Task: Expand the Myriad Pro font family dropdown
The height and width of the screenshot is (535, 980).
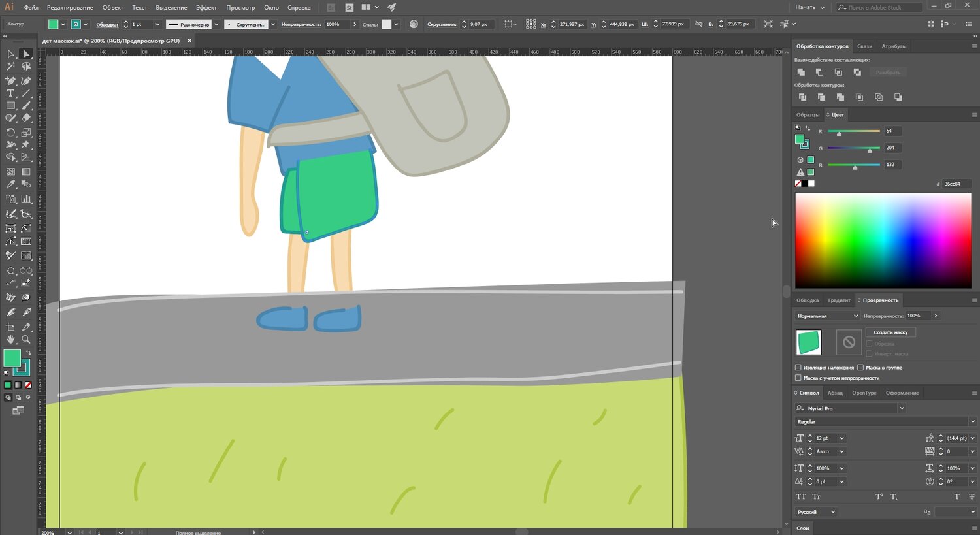Action: pyautogui.click(x=902, y=408)
